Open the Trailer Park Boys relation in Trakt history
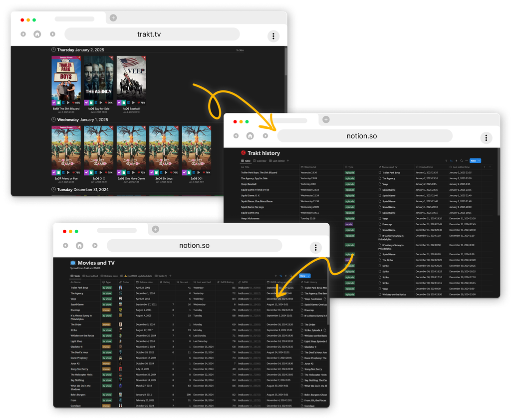The width and height of the screenshot is (511, 420). (x=389, y=172)
